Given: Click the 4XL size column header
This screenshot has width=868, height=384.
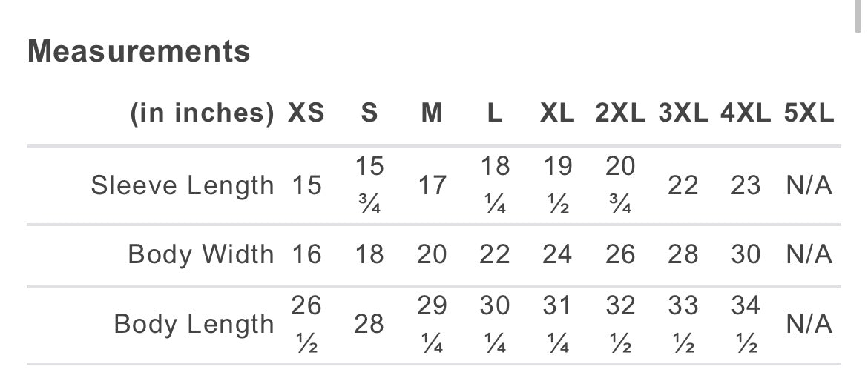Looking at the screenshot, I should point(746,113).
